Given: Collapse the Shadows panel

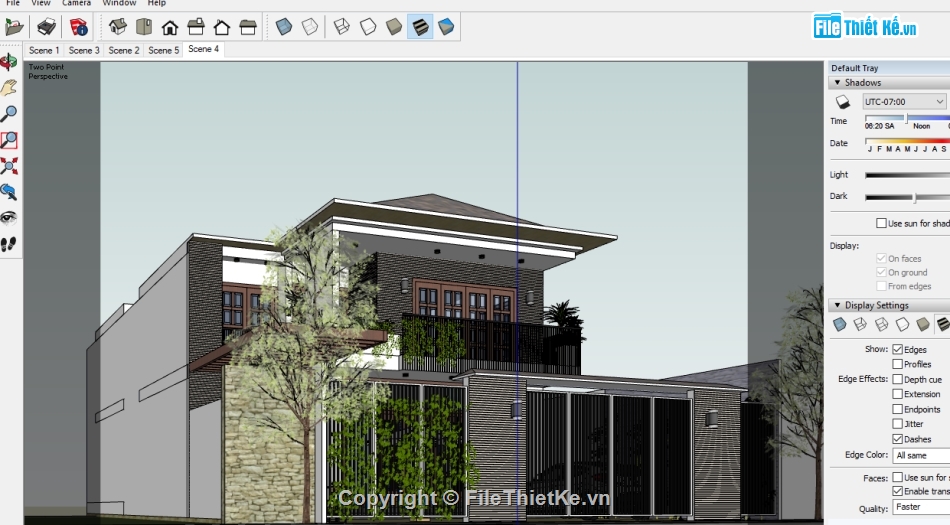Looking at the screenshot, I should coord(837,82).
